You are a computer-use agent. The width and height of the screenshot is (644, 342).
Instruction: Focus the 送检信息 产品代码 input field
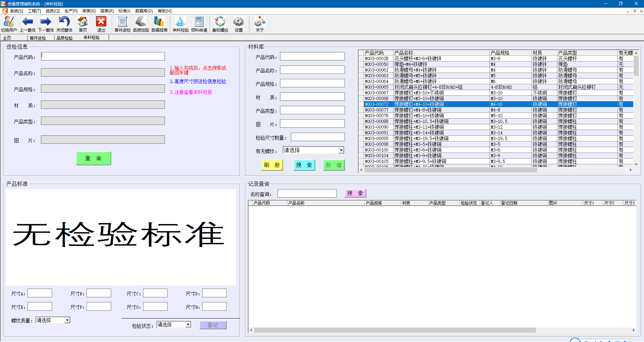coord(103,56)
